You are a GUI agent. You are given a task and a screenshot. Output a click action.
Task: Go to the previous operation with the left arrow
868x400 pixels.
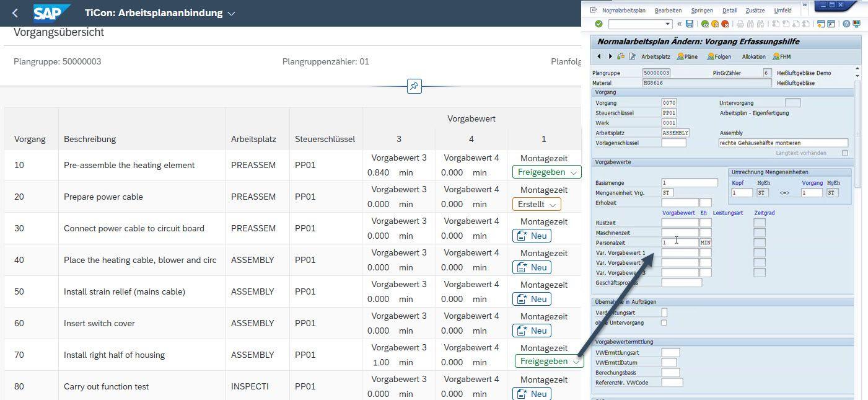click(x=599, y=56)
